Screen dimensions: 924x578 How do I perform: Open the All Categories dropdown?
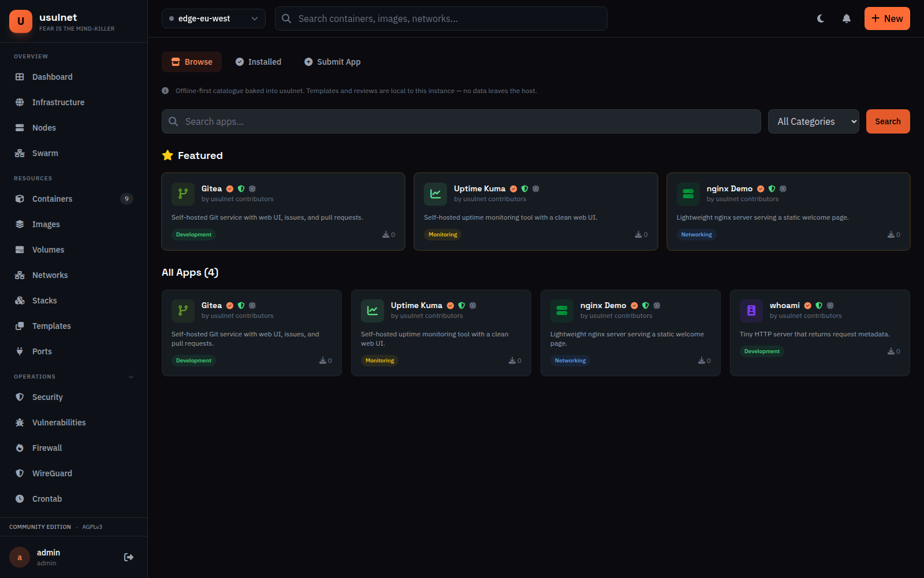pyautogui.click(x=814, y=121)
